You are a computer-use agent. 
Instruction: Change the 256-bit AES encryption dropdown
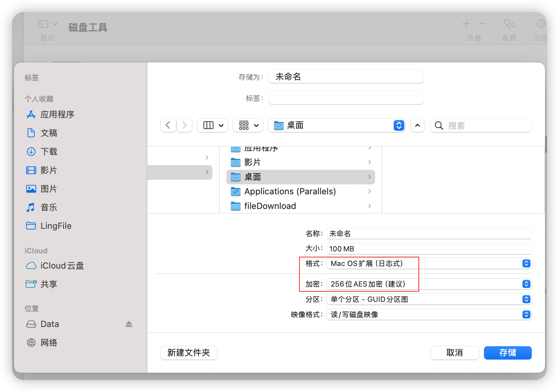coord(429,284)
